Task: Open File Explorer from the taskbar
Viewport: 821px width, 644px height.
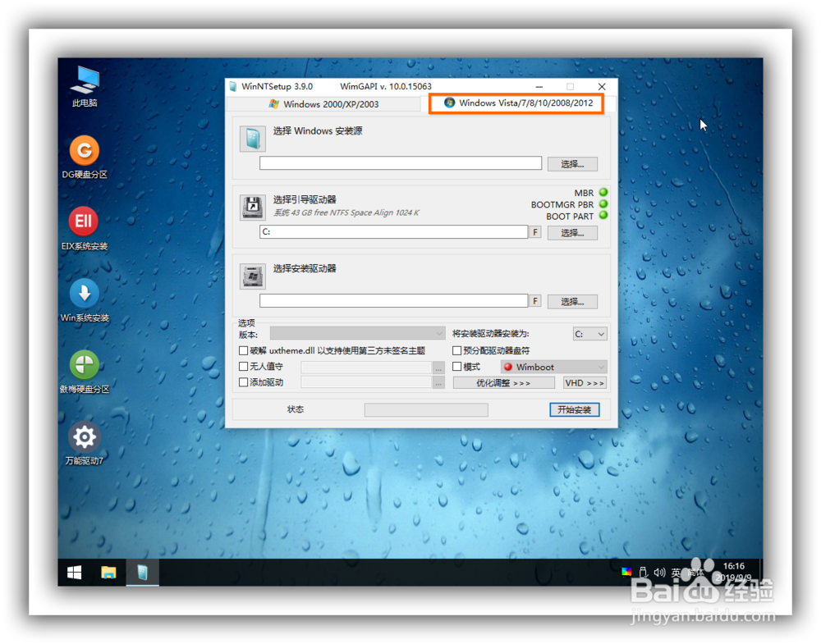Action: (108, 573)
